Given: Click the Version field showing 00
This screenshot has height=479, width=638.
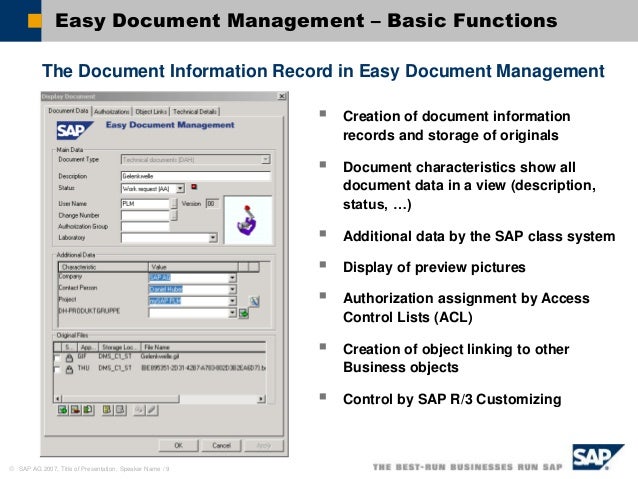Looking at the screenshot, I should [x=212, y=203].
